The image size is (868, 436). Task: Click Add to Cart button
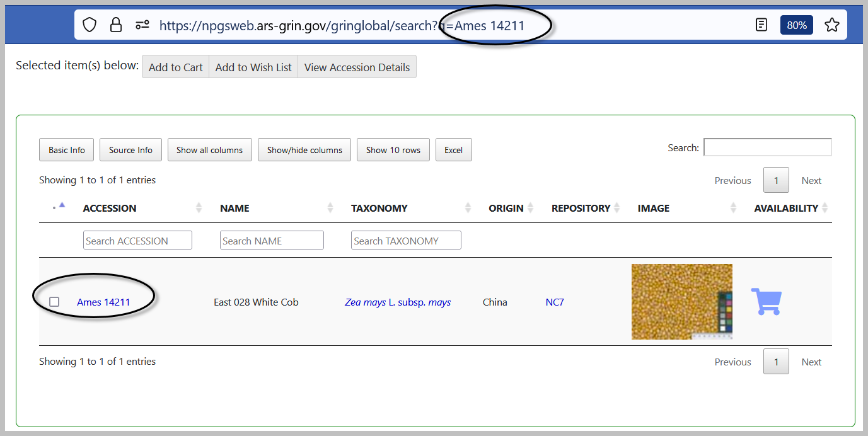point(176,67)
